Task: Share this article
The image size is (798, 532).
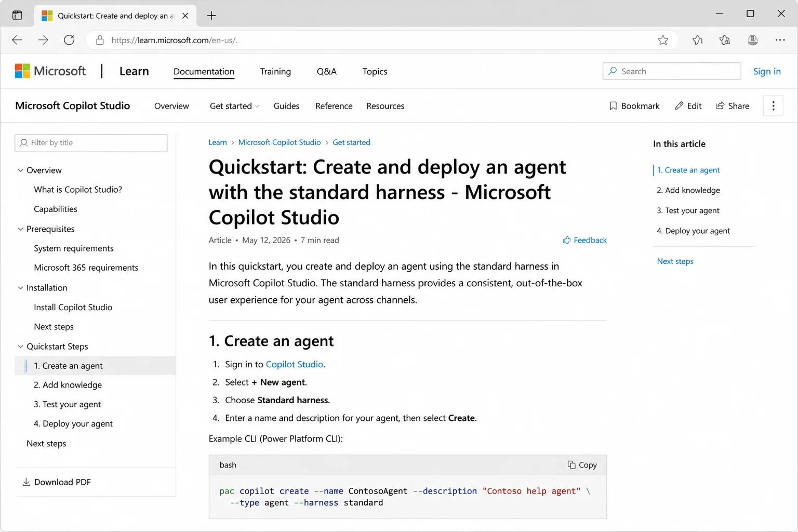Action: [x=733, y=106]
